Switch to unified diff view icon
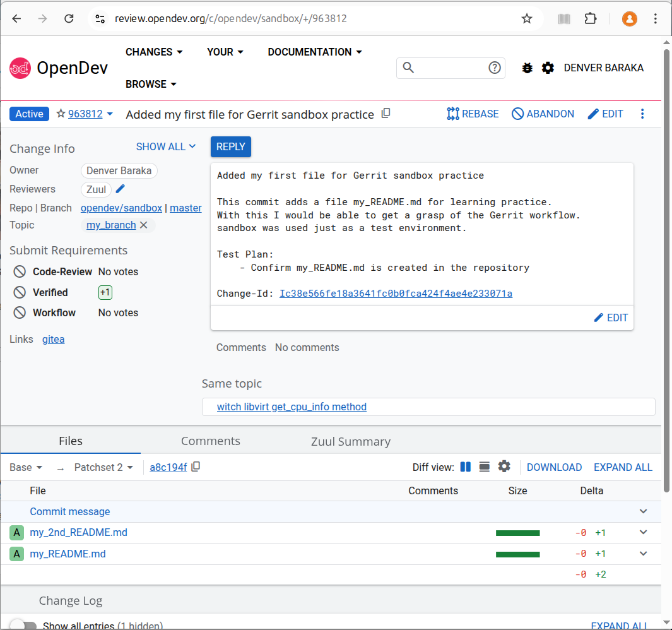 (485, 467)
